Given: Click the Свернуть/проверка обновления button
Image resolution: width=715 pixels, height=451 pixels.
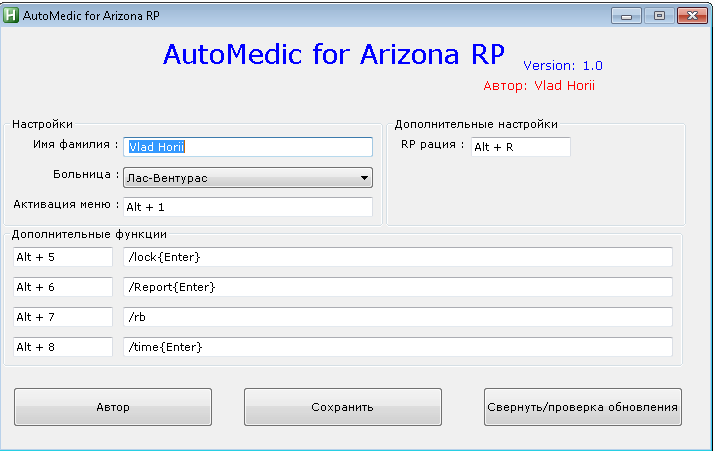Looking at the screenshot, I should pos(583,407).
